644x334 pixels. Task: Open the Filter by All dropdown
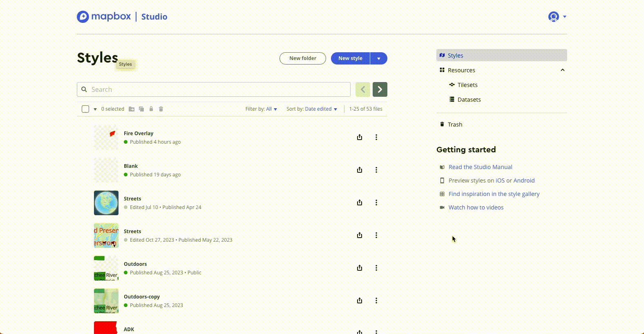tap(261, 109)
